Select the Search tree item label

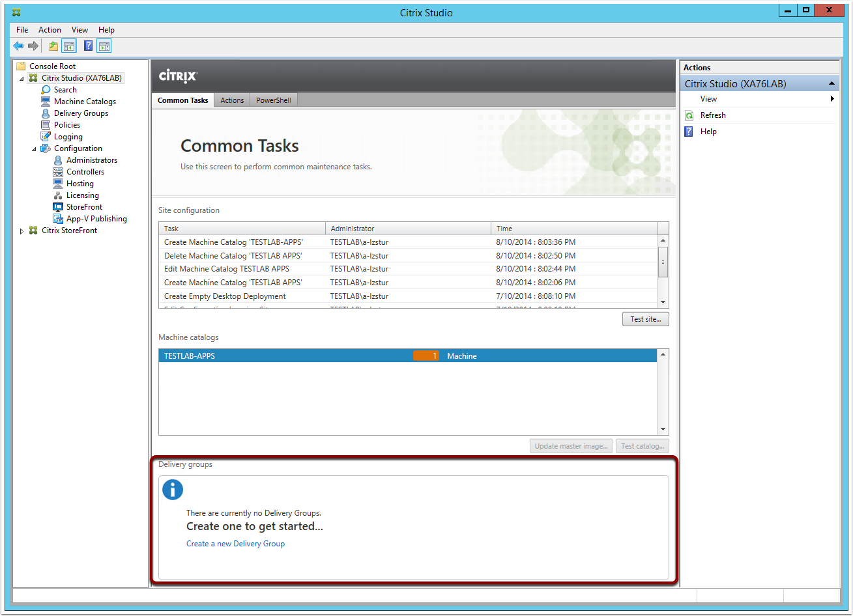[x=65, y=90]
